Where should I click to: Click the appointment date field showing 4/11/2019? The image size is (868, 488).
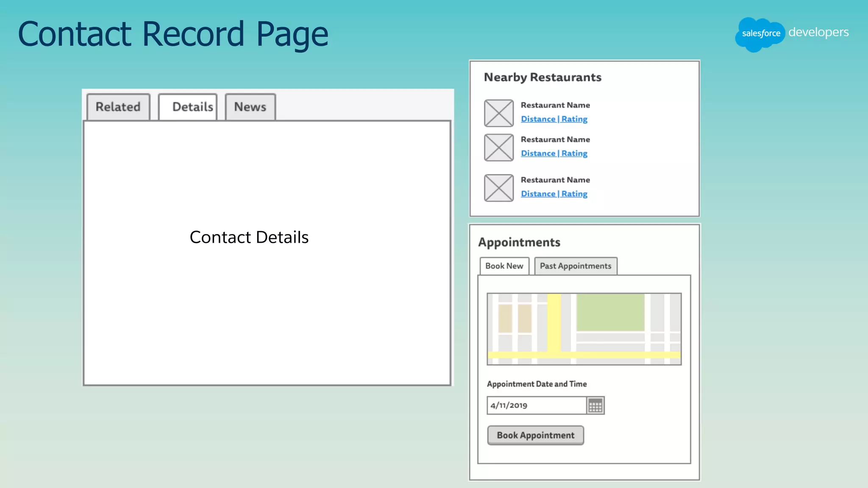tap(537, 405)
